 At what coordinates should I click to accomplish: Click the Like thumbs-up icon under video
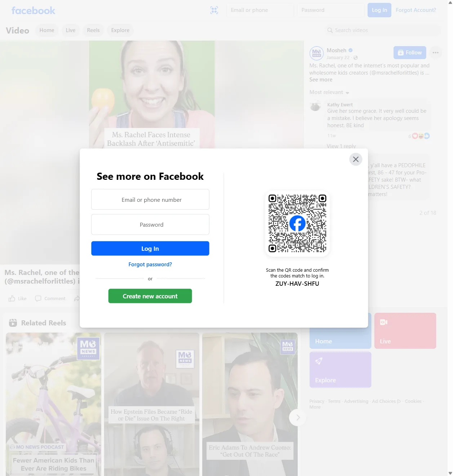(x=12, y=298)
